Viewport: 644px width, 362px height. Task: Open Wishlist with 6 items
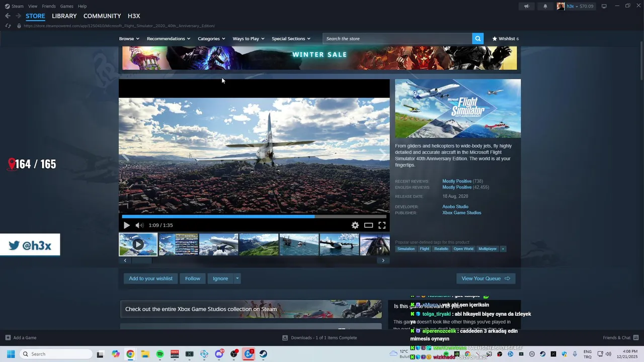click(x=505, y=39)
